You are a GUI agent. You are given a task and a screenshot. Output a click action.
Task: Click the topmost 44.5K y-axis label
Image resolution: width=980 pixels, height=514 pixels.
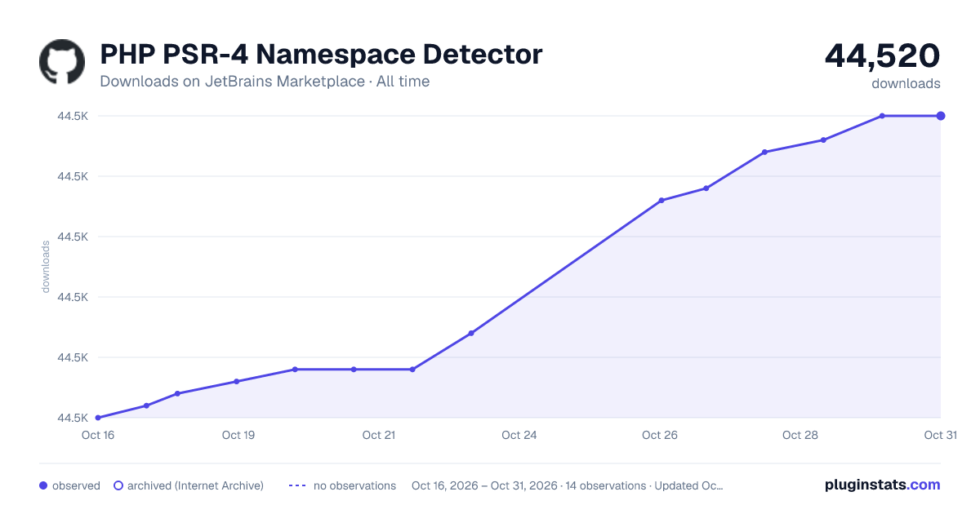[x=73, y=116]
